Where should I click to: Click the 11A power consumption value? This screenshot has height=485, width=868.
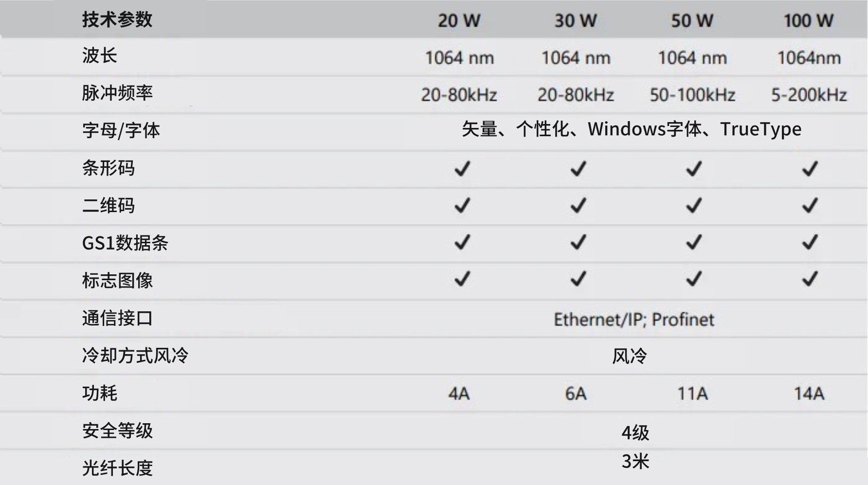pos(692,393)
